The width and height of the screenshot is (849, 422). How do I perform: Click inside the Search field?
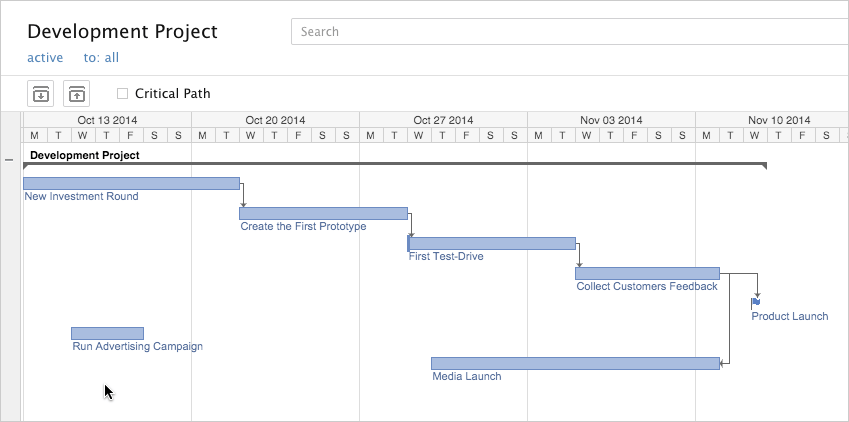pos(570,31)
